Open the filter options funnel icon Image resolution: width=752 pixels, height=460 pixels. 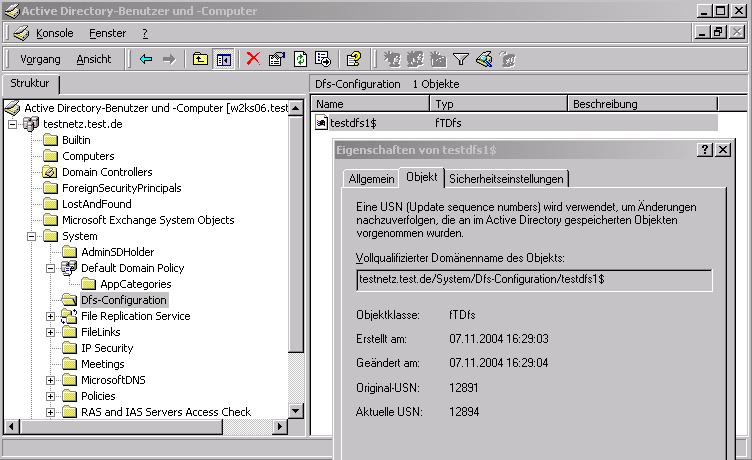[x=461, y=59]
